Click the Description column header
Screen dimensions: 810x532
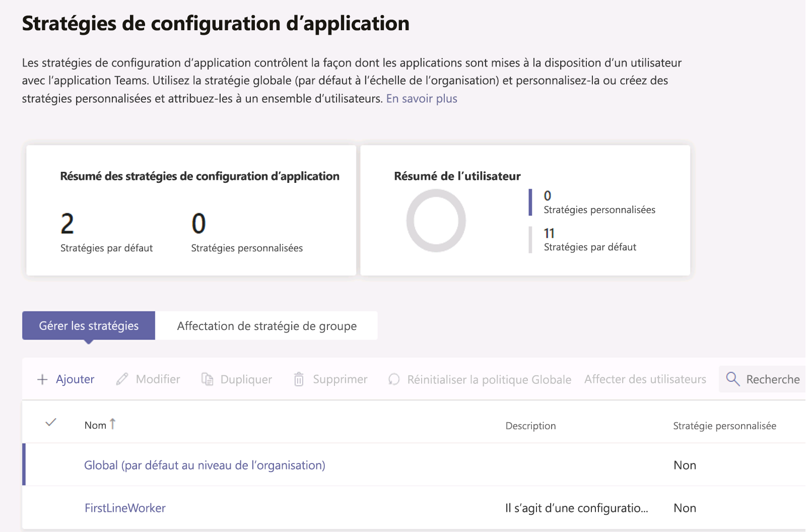click(x=530, y=426)
